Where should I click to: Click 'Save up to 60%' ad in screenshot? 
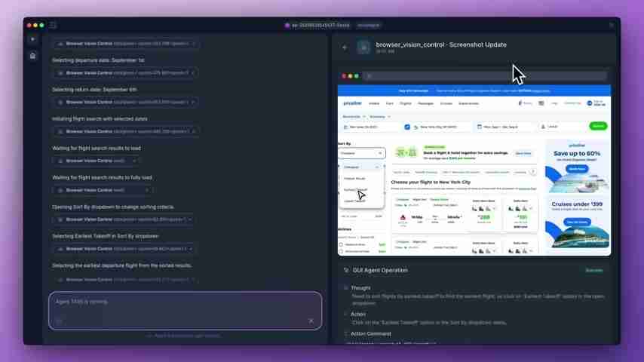click(x=577, y=167)
